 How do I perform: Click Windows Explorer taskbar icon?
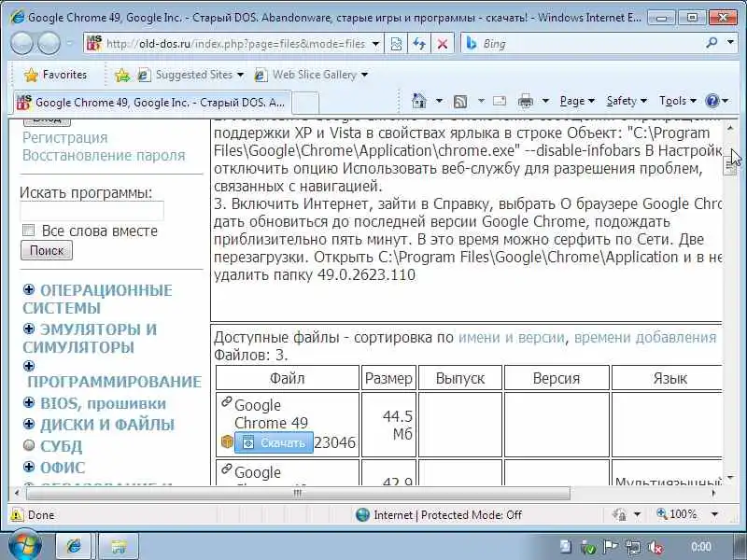tap(119, 546)
